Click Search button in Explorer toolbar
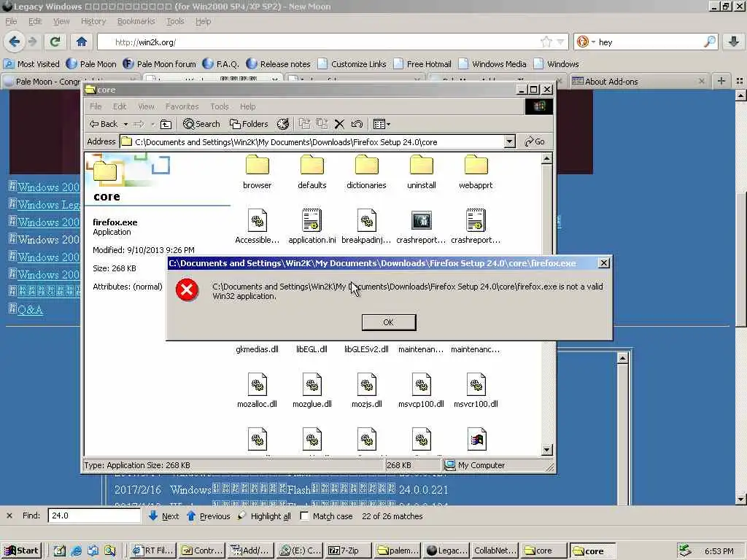The width and height of the screenshot is (747, 560). (201, 124)
